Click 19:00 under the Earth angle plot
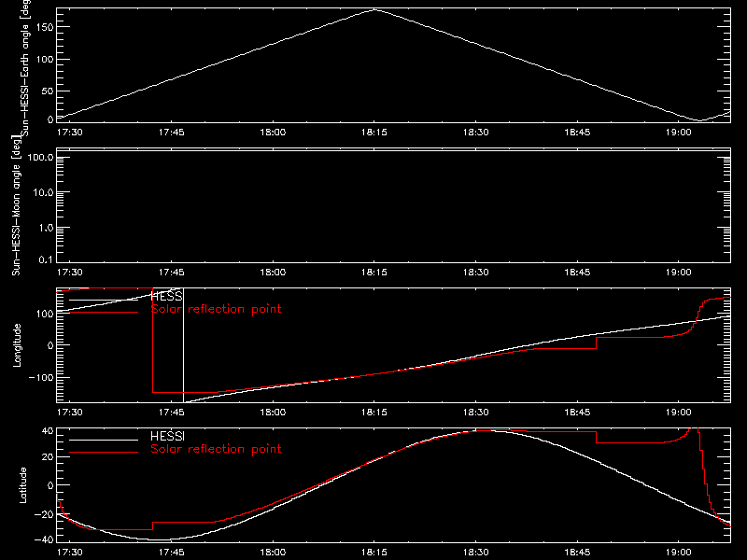This screenshot has height=560, width=747. 679,133
